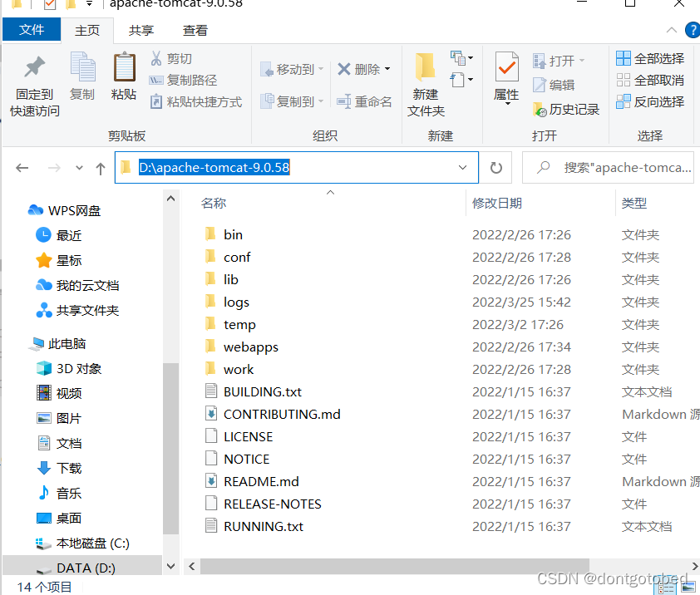The height and width of the screenshot is (595, 700).
Task: Switch to the 主页 (Home) tab
Action: pos(87,31)
